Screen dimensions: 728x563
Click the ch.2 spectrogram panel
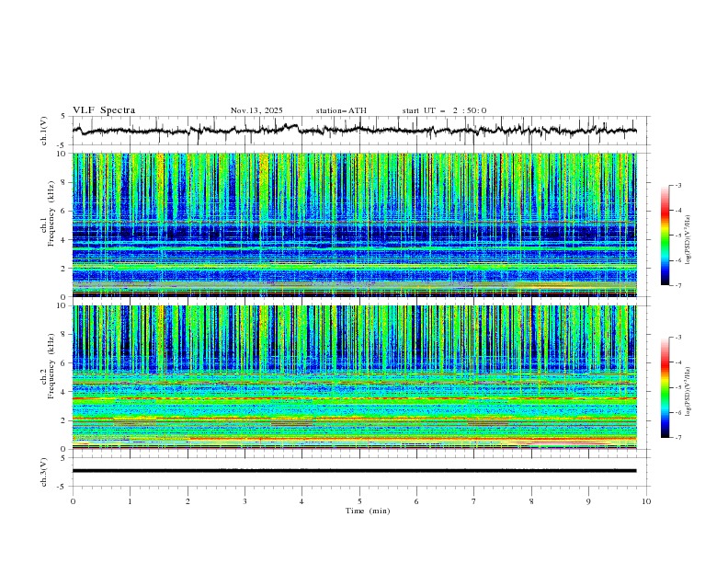pos(358,377)
